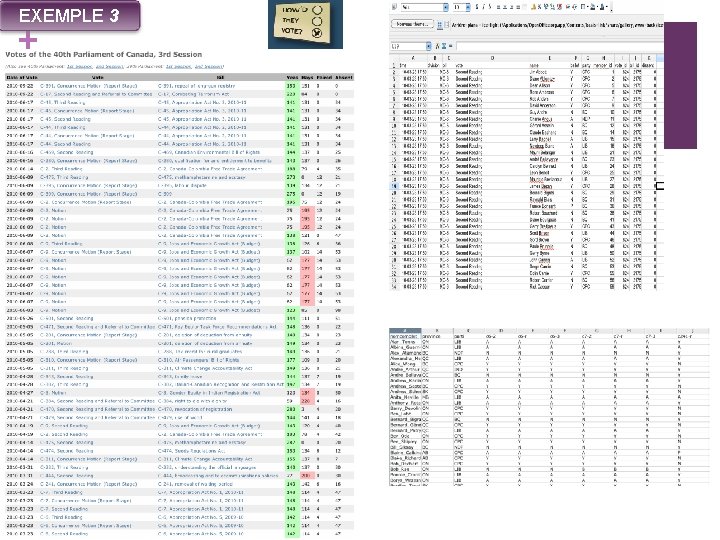This screenshot has width=720, height=540.
Task: Click the 'Yeas' column header
Action: click(292, 78)
